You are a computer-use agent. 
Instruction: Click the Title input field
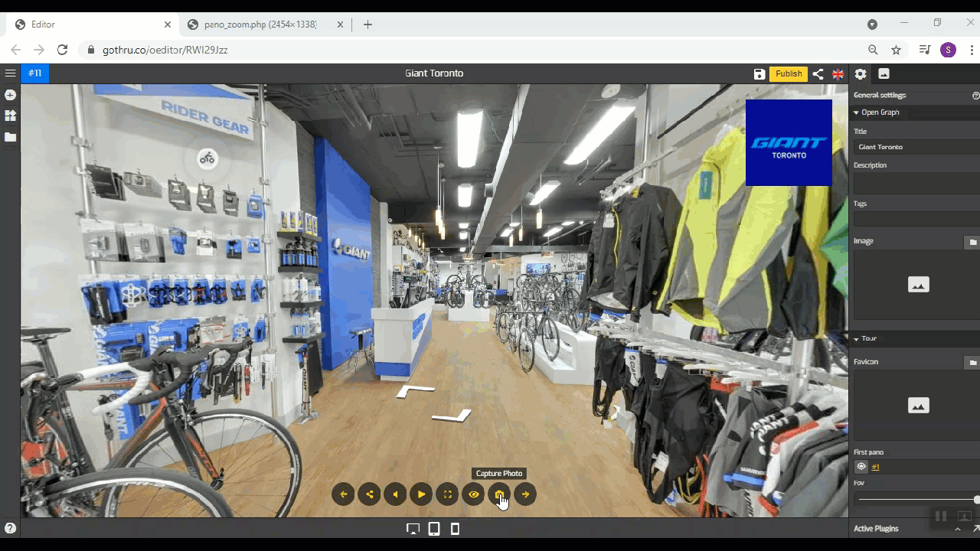point(916,147)
